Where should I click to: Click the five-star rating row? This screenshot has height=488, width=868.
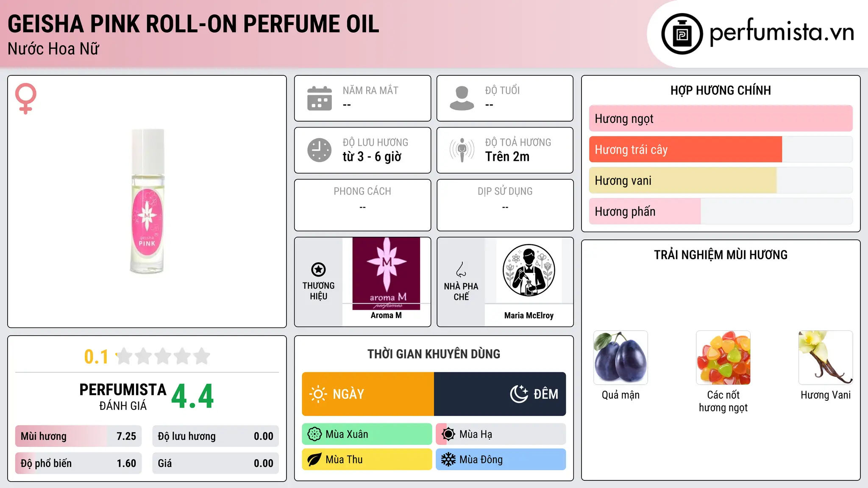point(163,356)
